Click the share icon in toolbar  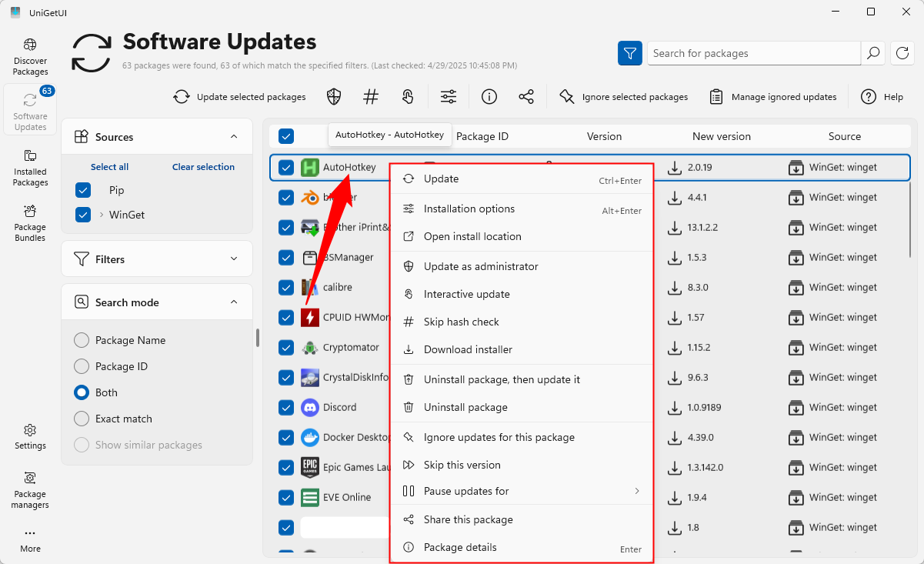tap(526, 97)
